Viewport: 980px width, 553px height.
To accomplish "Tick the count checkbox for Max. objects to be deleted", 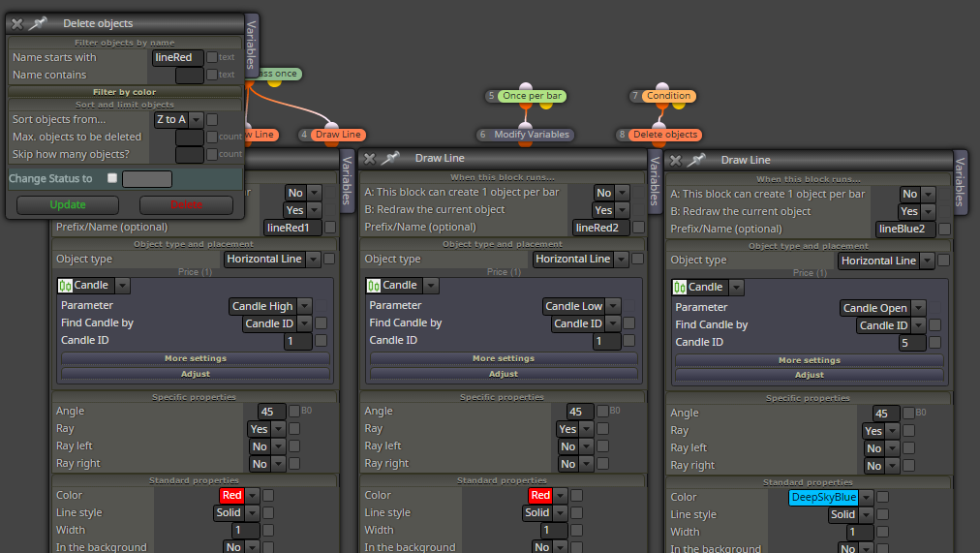I will point(212,137).
